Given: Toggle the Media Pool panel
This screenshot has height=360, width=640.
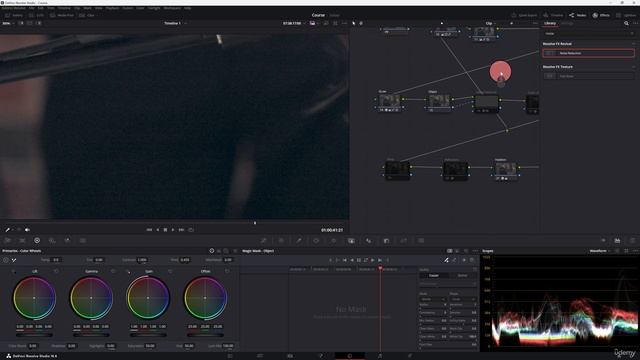Looking at the screenshot, I should pyautogui.click(x=62, y=15).
